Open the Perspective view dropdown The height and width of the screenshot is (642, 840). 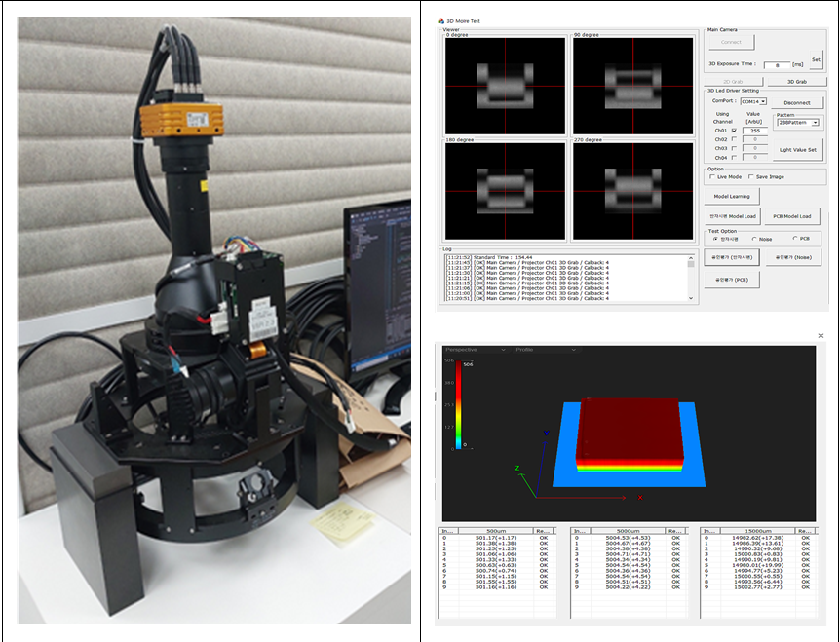click(475, 349)
